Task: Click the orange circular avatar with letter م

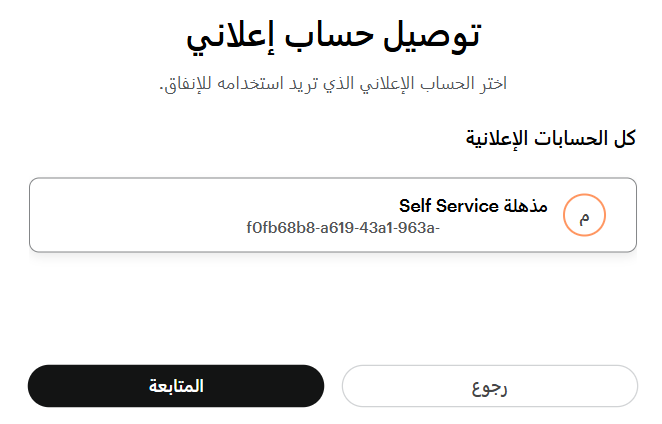Action: coord(584,215)
